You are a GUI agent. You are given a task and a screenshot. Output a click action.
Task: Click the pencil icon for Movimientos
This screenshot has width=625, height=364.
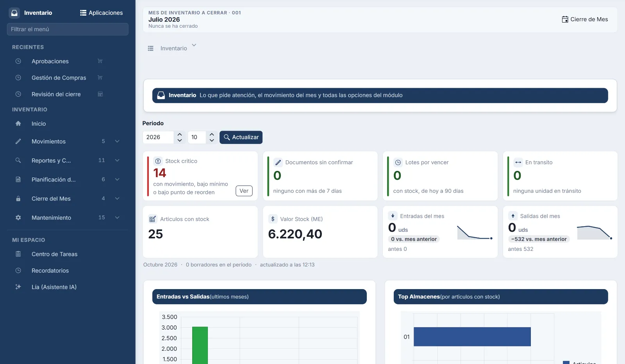[x=18, y=142]
